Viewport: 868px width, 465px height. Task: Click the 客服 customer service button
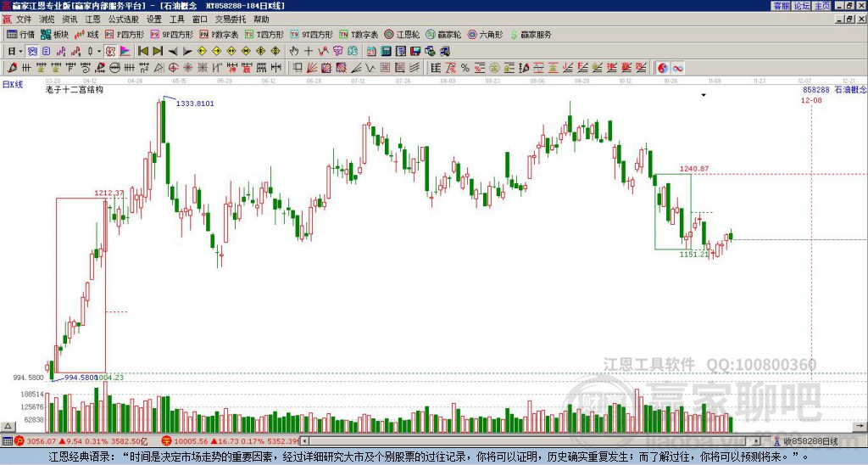[781, 6]
